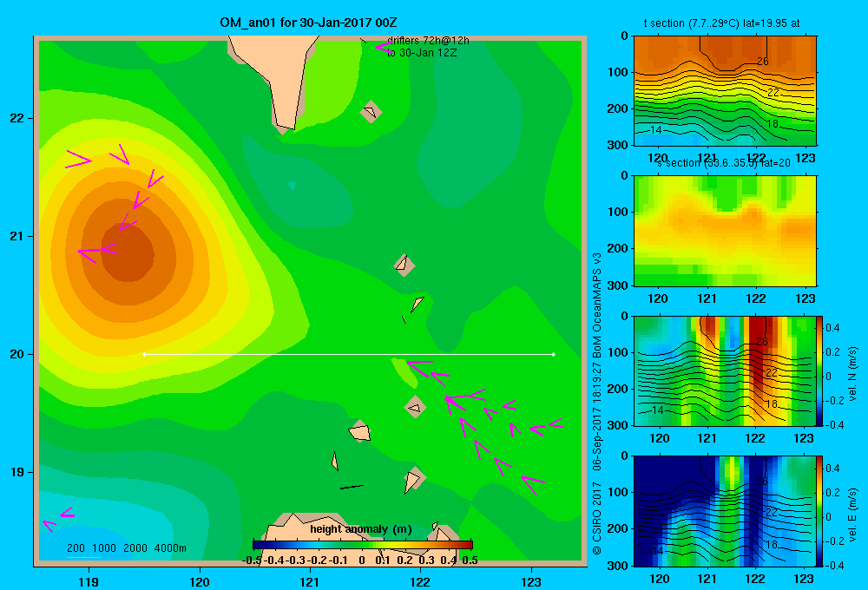Viewport: 868px width, 590px height.
Task: Click the map title OM_an01 for 30-Jan-2017 00Z
Action: tap(308, 23)
